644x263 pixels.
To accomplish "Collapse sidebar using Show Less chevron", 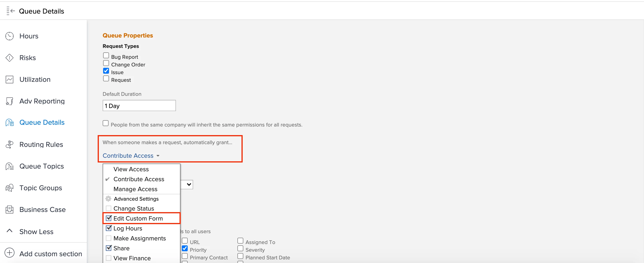I will click(9, 230).
